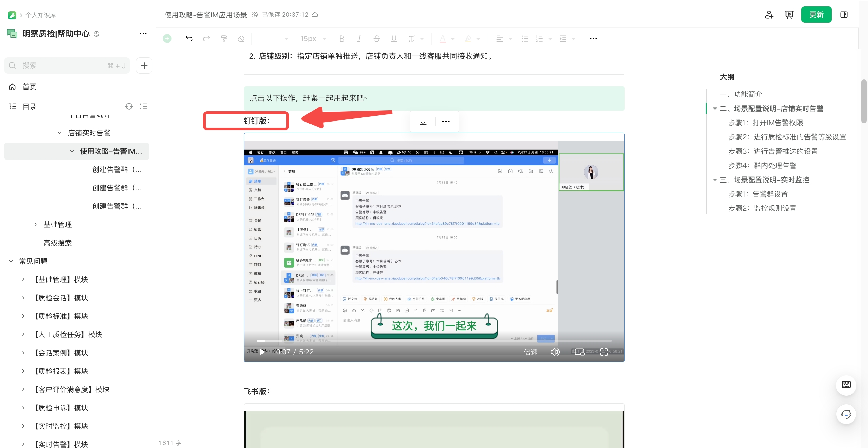
Task: Open knowledge base more options ellipsis
Action: (x=143, y=34)
